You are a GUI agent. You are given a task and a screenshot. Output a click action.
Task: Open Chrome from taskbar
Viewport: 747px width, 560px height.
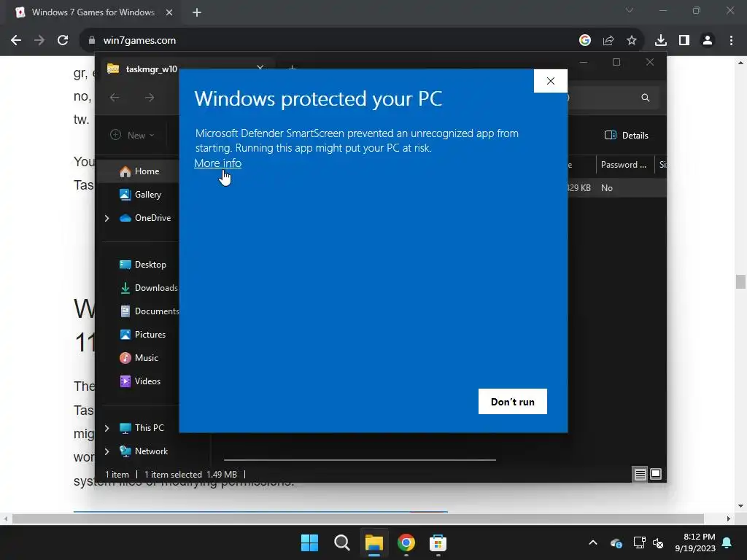[x=406, y=542]
